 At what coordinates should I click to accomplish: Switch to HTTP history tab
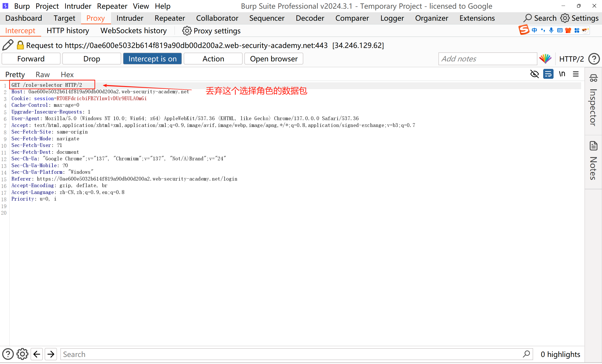tap(68, 31)
